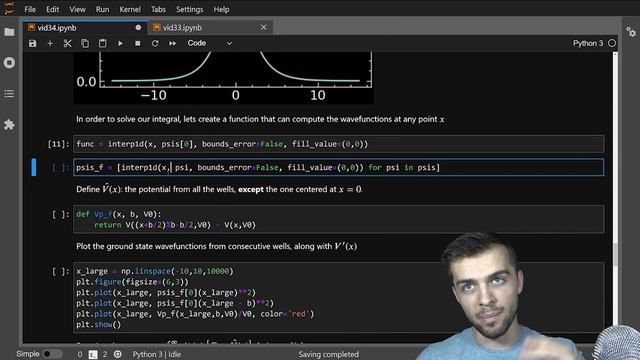Screen dimensions: 640x360
Task: Paste cell from the clipboard icon
Action: pos(102,43)
